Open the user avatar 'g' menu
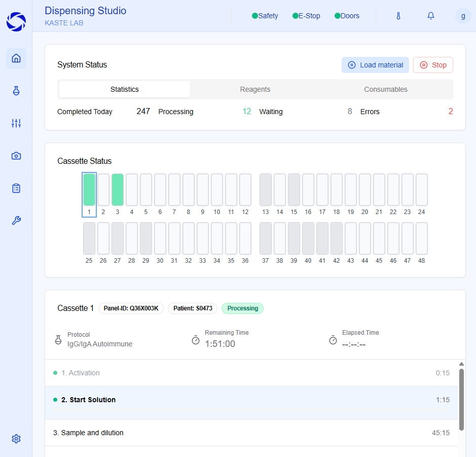The width and height of the screenshot is (476, 457). [x=463, y=16]
